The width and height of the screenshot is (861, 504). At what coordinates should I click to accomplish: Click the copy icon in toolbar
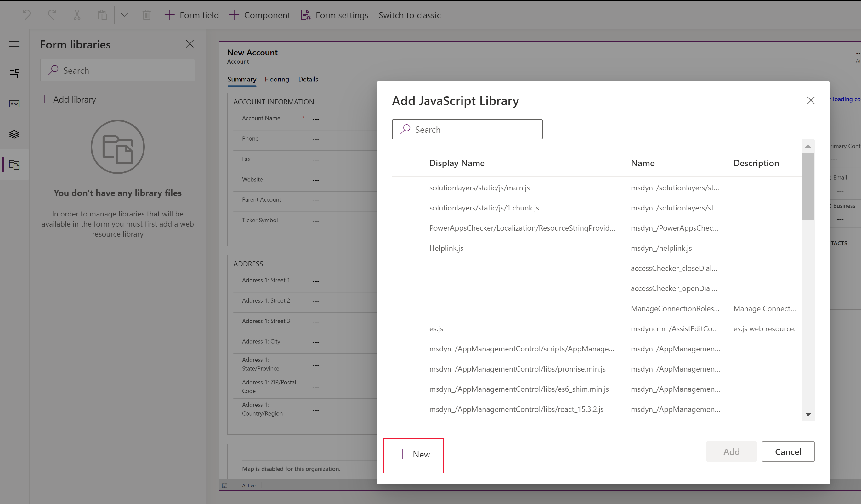tap(102, 15)
